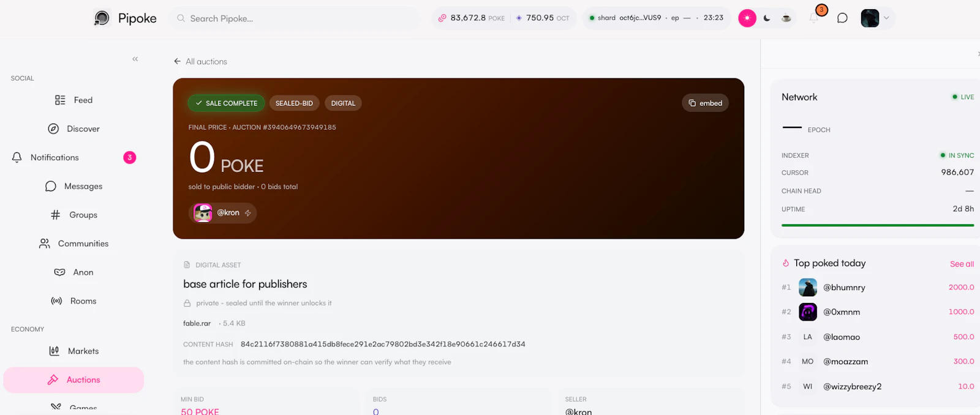980x415 pixels.
Task: Open Messages in the sidebar
Action: (x=73, y=187)
